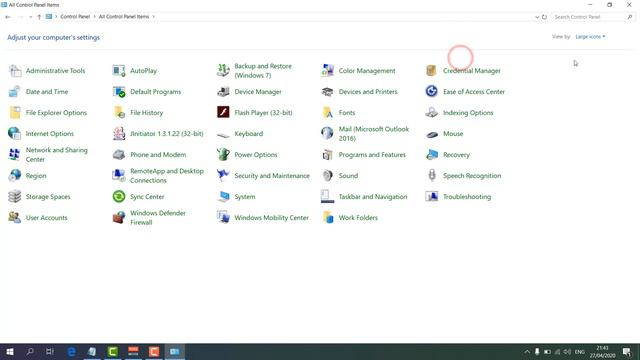Open RemoteApp and Desktop Connections link
The width and height of the screenshot is (640, 360).
(x=167, y=176)
